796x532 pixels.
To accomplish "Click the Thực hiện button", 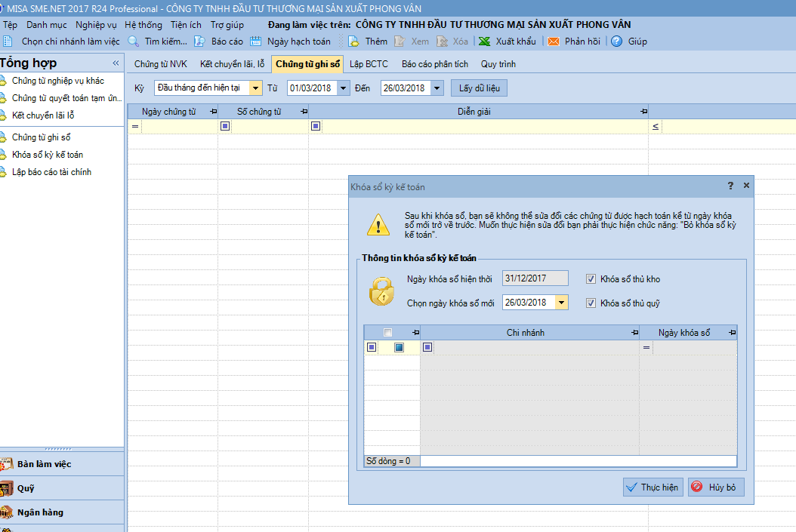I will (x=653, y=487).
